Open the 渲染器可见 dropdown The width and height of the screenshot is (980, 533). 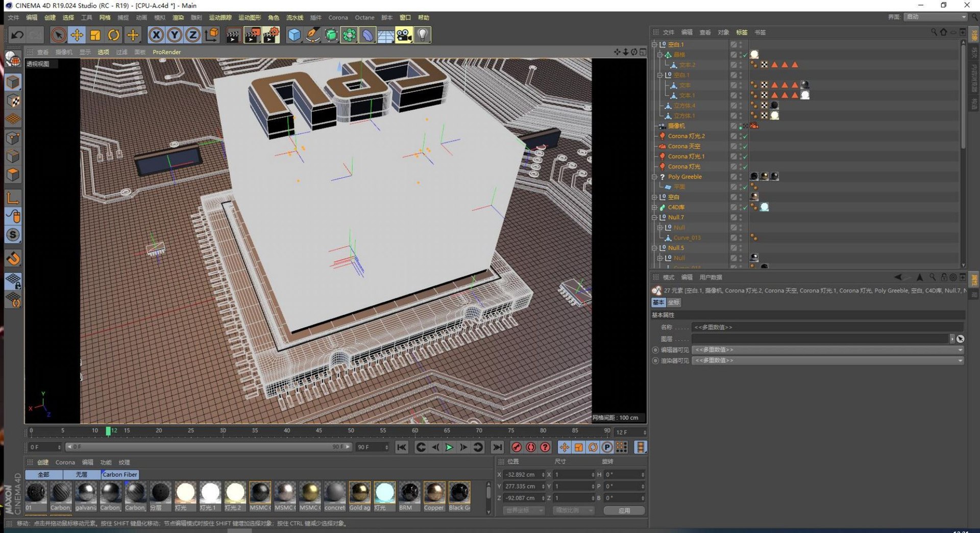click(x=828, y=360)
